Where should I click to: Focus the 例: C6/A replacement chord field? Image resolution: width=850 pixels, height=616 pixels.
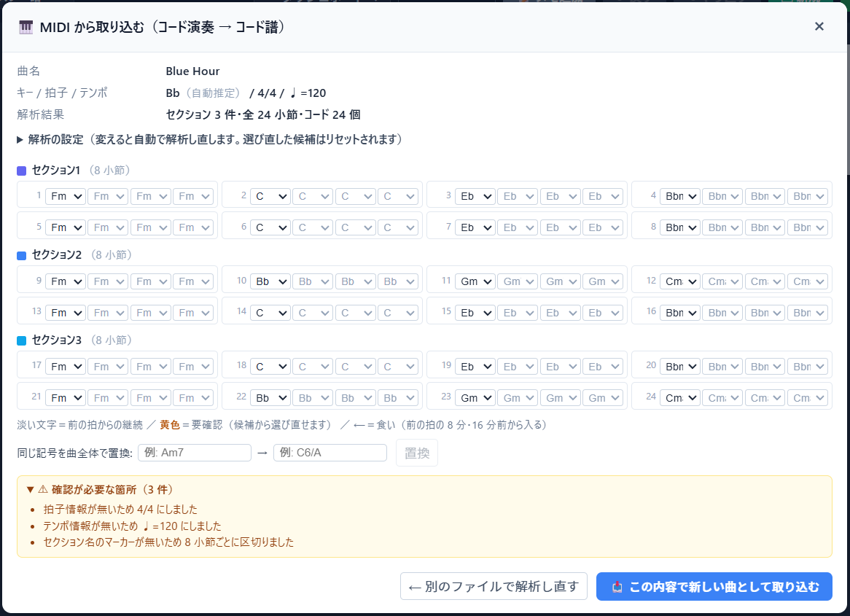click(330, 453)
